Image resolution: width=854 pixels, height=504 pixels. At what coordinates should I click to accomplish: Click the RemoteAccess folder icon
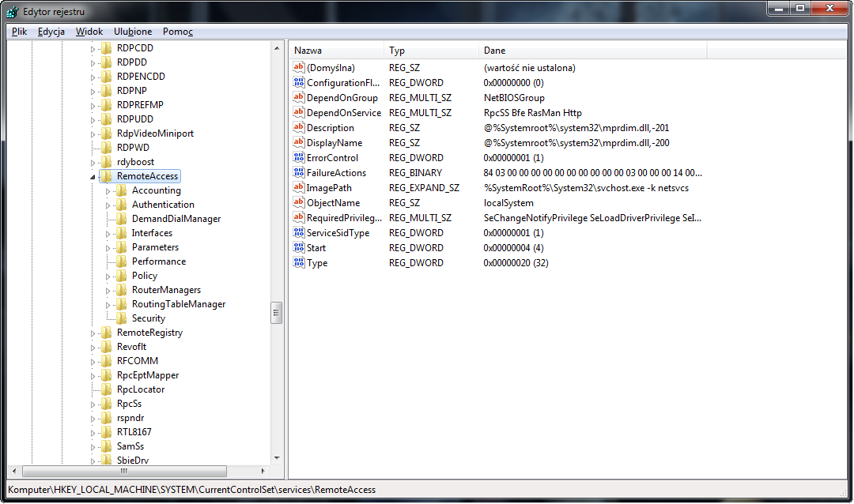pyautogui.click(x=107, y=176)
